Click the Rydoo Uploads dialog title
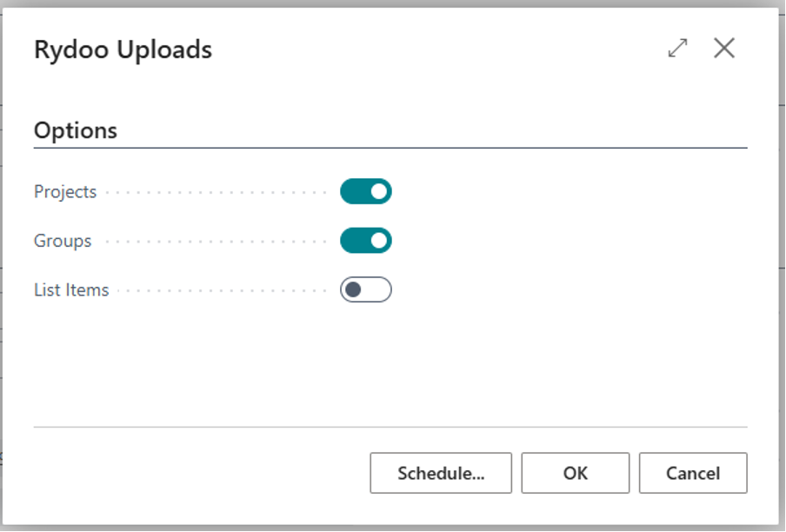This screenshot has height=532, width=786. pyautogui.click(x=123, y=50)
